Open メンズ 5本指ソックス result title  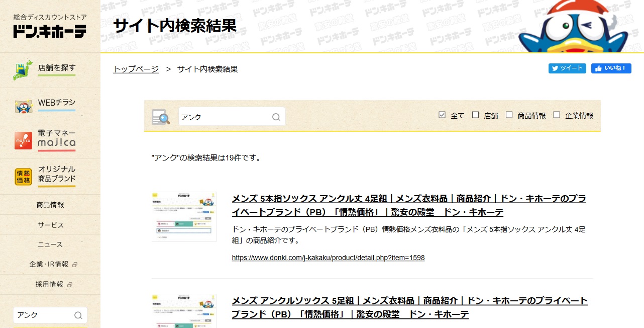tap(409, 205)
